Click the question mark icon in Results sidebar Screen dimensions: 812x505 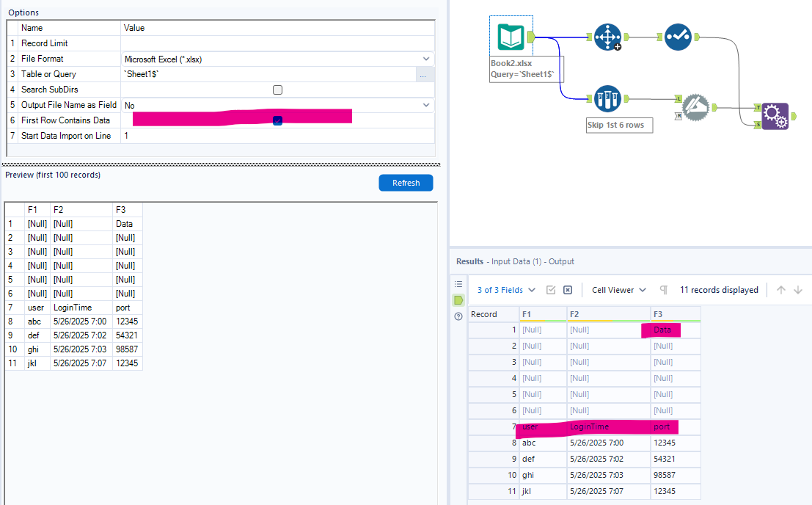click(458, 316)
